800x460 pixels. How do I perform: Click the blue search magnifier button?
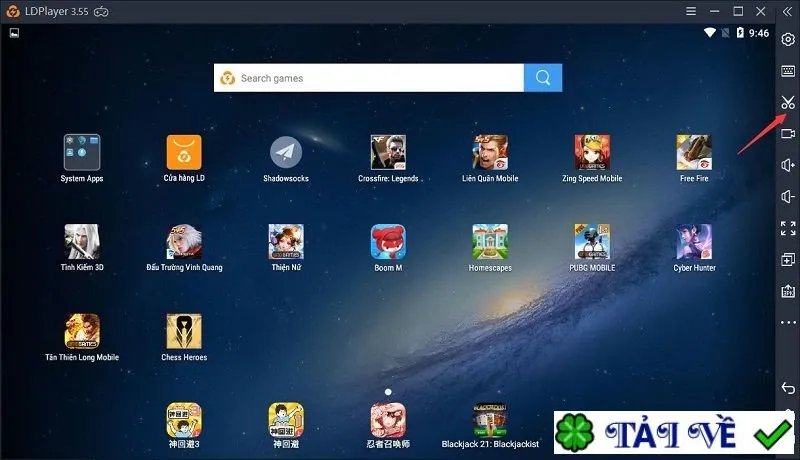point(543,78)
